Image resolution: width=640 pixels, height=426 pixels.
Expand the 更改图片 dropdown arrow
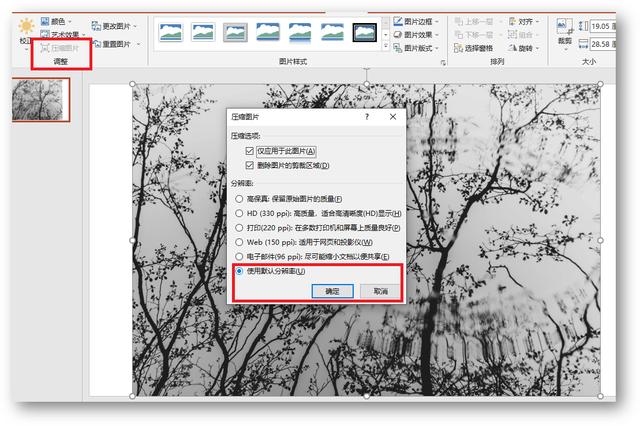tap(135, 27)
